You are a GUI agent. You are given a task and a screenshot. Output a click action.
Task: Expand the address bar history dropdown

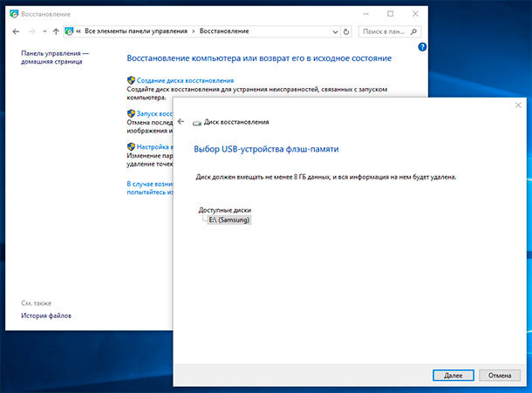tap(335, 32)
